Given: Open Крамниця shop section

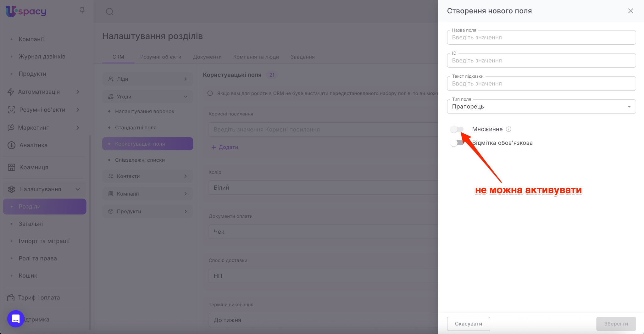Looking at the screenshot, I should click(x=34, y=167).
